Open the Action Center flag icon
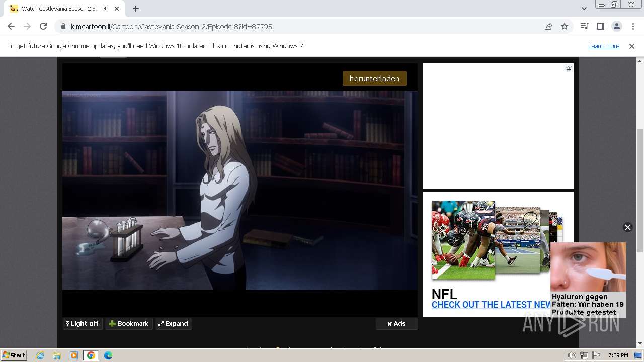The image size is (644, 362). click(596, 355)
